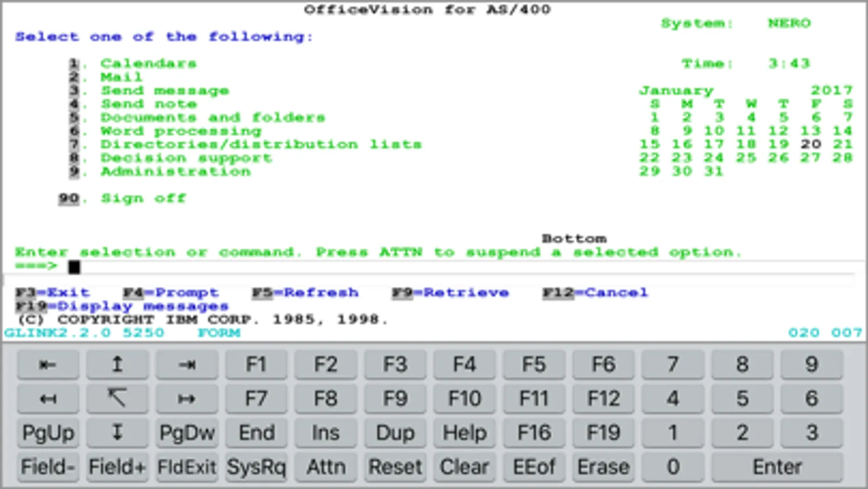Select the Decision support option
868x489 pixels.
[170, 158]
